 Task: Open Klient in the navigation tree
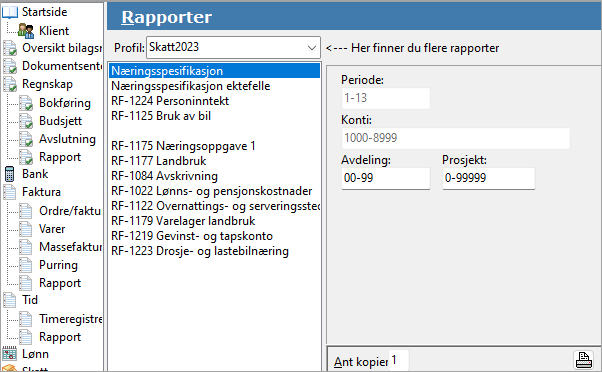54,31
